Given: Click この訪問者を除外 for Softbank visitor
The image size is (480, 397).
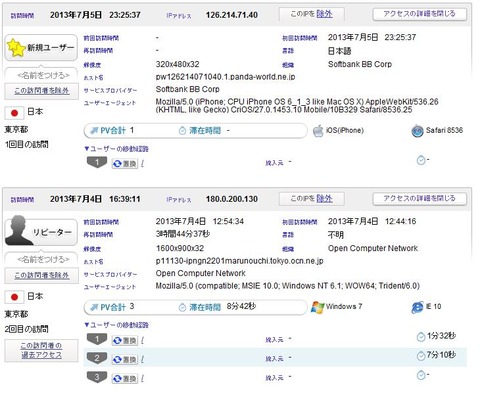Looking at the screenshot, I should (x=42, y=91).
